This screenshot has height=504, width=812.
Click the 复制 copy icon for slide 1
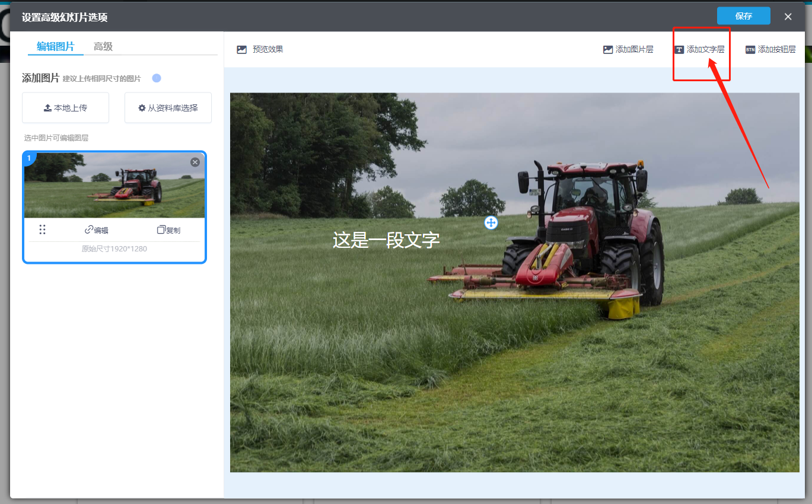click(x=161, y=230)
